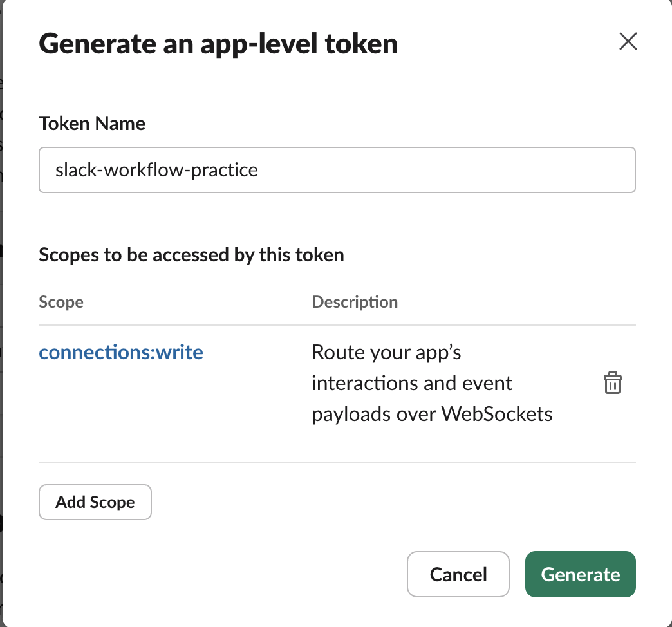Click Add Scope to add another scope

pos(95,502)
